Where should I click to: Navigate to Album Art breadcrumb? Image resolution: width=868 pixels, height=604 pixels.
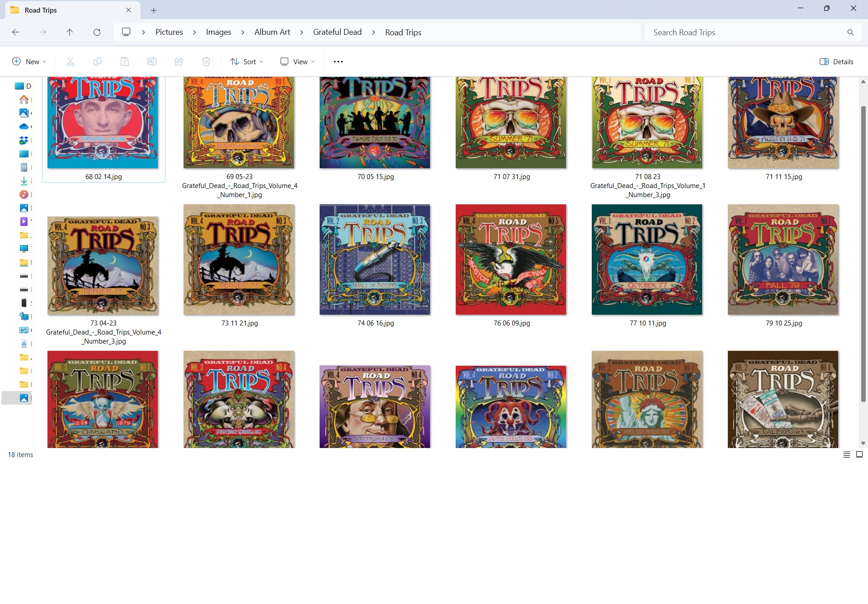click(272, 32)
